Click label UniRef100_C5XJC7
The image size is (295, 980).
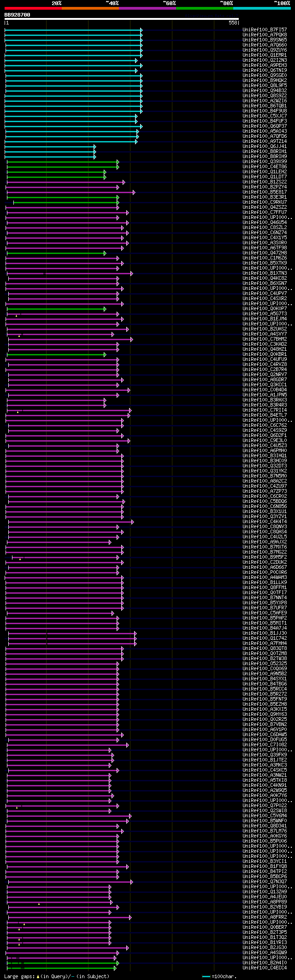[265, 116]
